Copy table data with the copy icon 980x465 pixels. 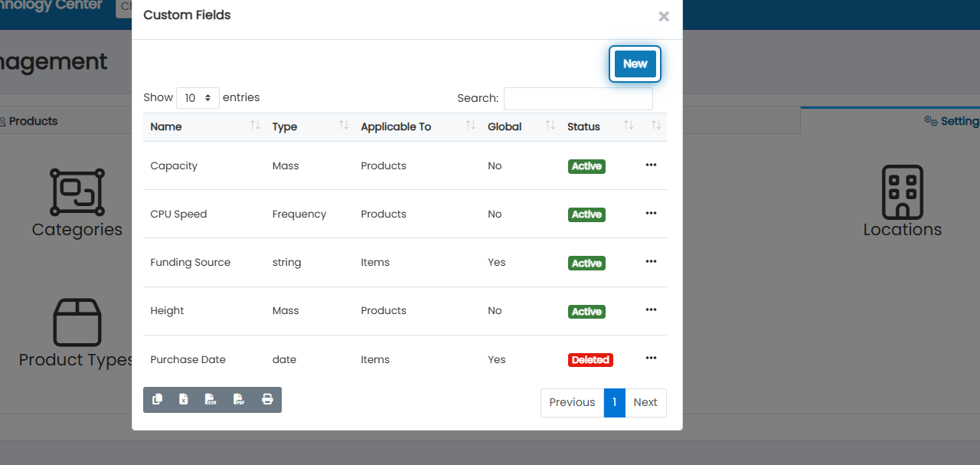point(157,400)
